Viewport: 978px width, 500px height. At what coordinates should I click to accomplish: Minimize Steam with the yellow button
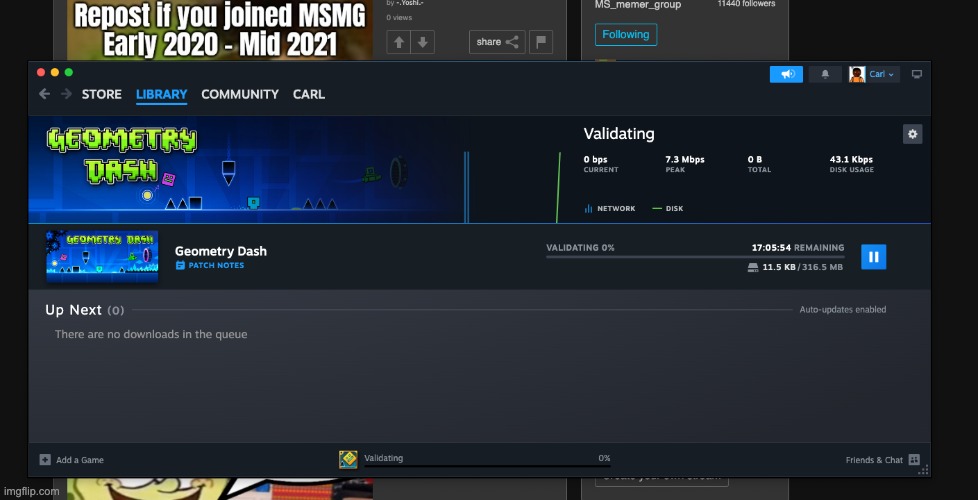55,72
